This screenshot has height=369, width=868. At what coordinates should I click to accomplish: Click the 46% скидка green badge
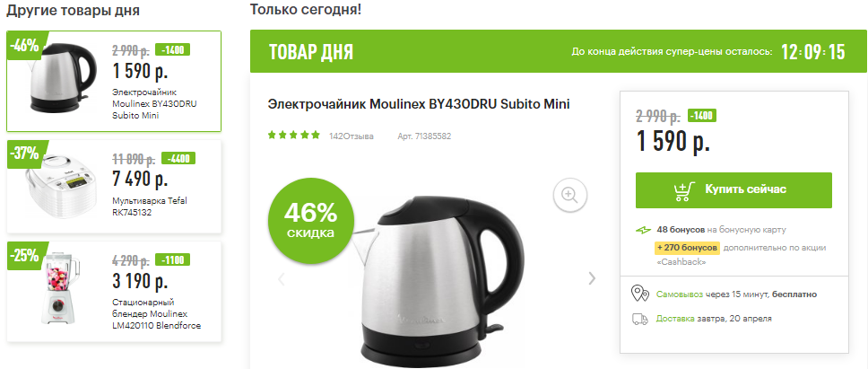(x=310, y=219)
